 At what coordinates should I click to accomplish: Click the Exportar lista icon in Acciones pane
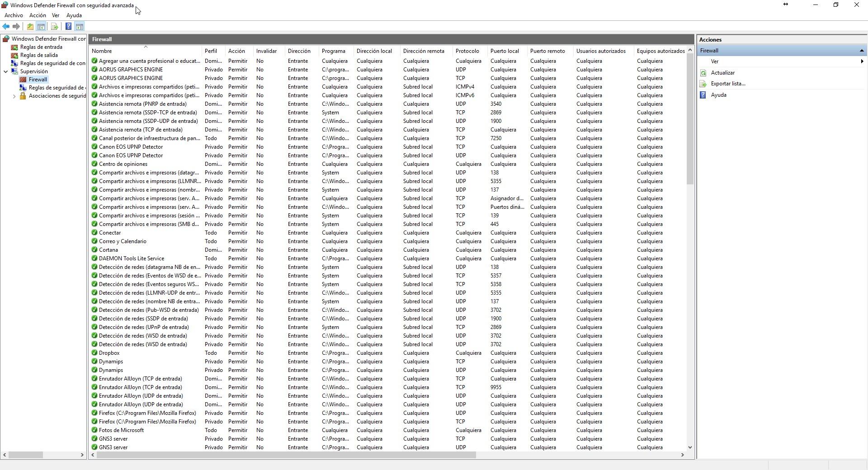coord(703,84)
